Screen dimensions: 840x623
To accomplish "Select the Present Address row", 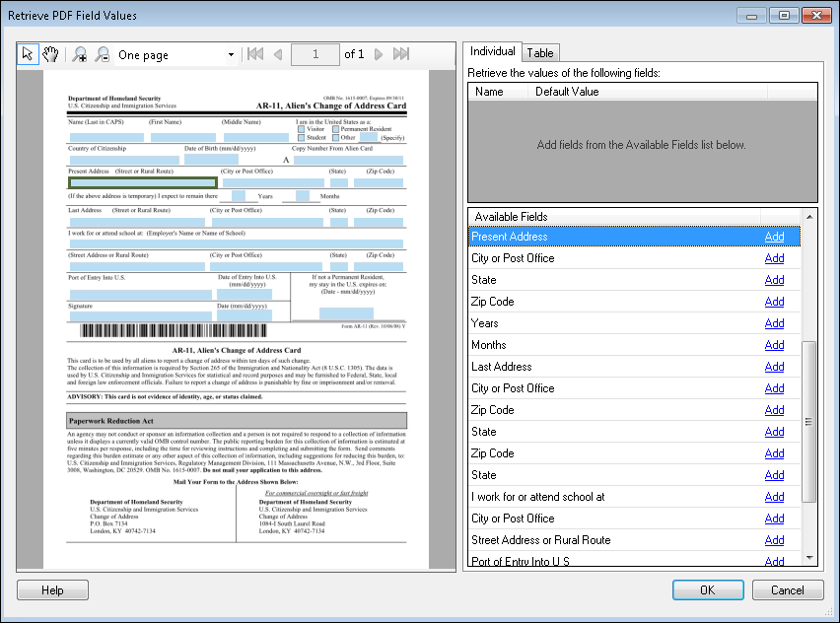I will click(634, 237).
